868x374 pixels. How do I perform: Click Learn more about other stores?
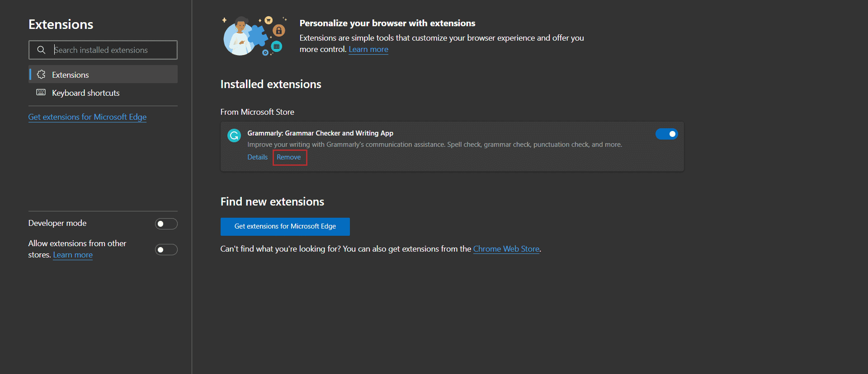tap(73, 255)
